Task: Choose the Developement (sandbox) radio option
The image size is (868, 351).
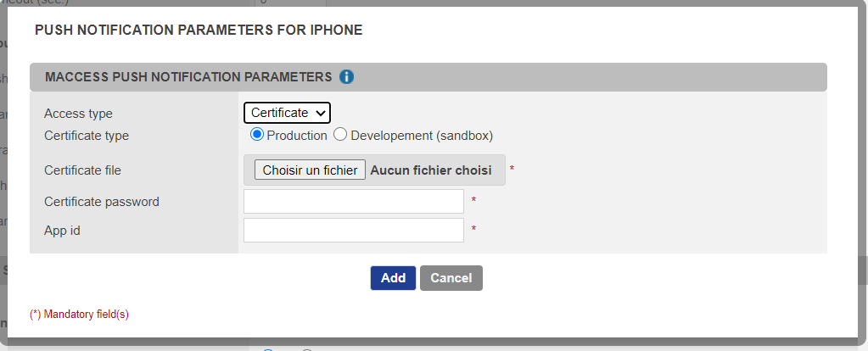Action: [x=340, y=135]
